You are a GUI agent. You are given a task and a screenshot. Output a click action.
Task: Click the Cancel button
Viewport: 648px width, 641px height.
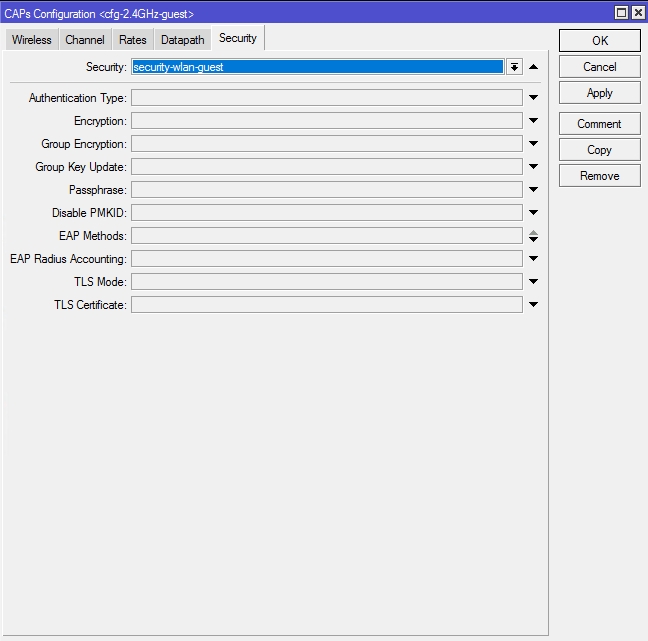point(600,67)
